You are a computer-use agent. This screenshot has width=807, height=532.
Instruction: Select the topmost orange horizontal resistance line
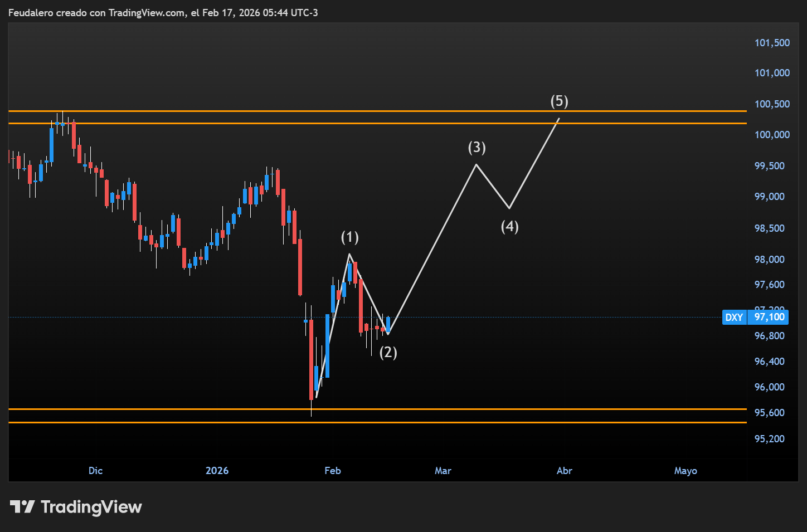377,111
